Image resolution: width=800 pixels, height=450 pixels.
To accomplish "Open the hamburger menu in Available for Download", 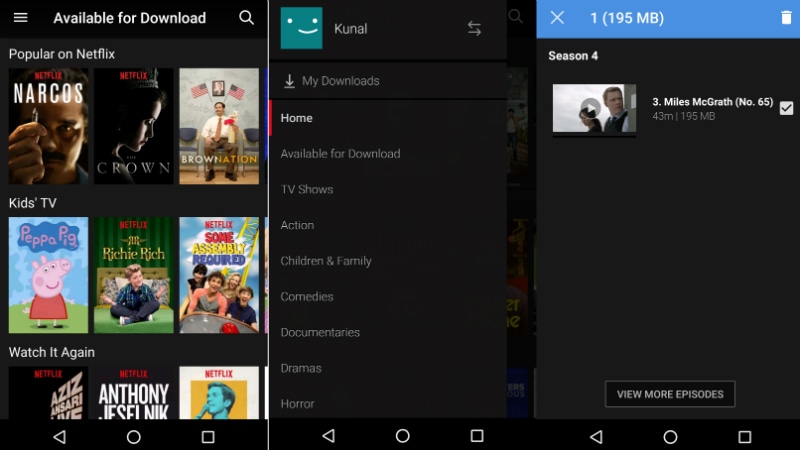I will tap(20, 18).
